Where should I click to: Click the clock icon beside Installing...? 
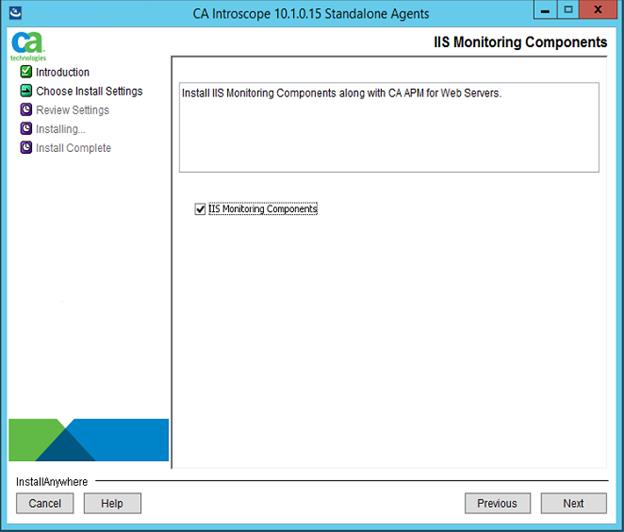[26, 129]
